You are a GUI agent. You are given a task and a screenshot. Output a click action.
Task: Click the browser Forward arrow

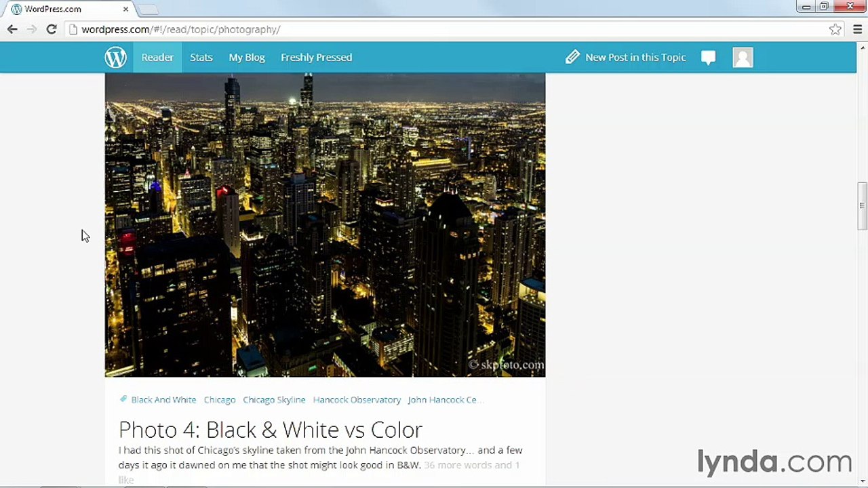click(31, 29)
